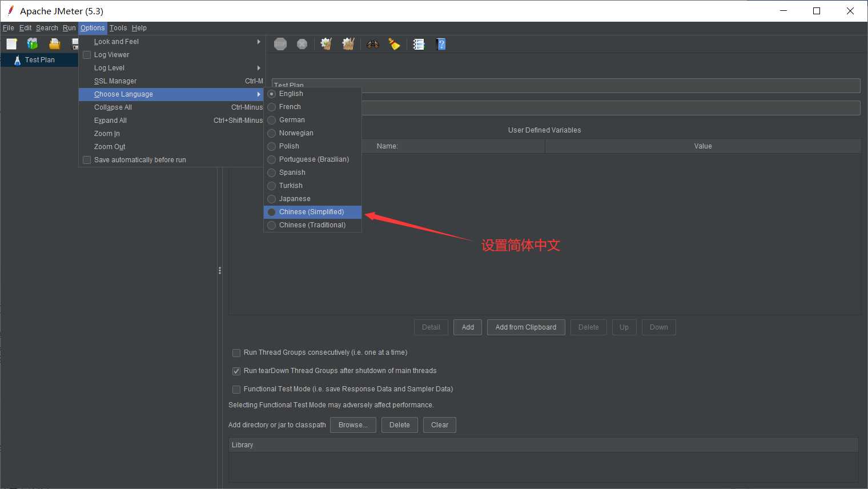The width and height of the screenshot is (868, 489).
Task: Click the Test Plan flask icon
Action: click(17, 60)
